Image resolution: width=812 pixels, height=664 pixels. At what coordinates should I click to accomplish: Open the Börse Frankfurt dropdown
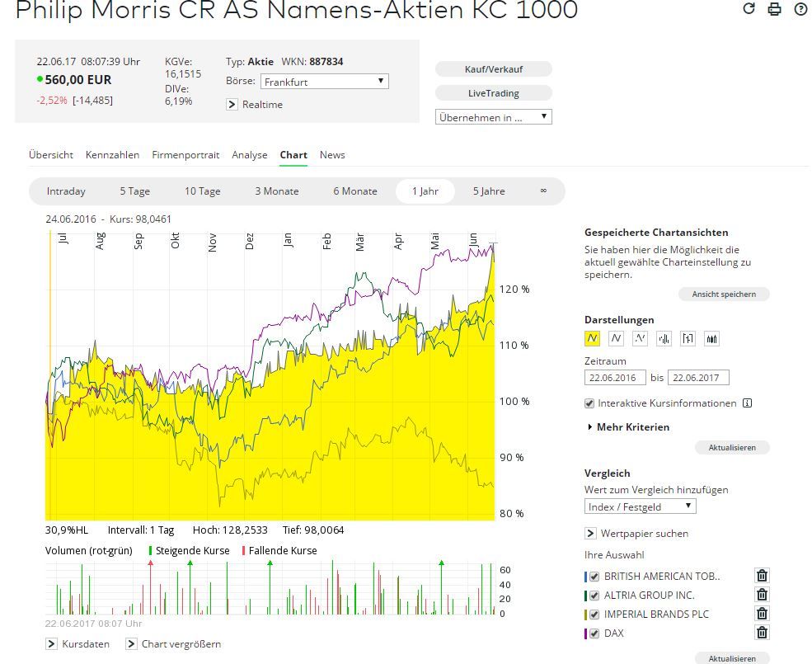(324, 82)
